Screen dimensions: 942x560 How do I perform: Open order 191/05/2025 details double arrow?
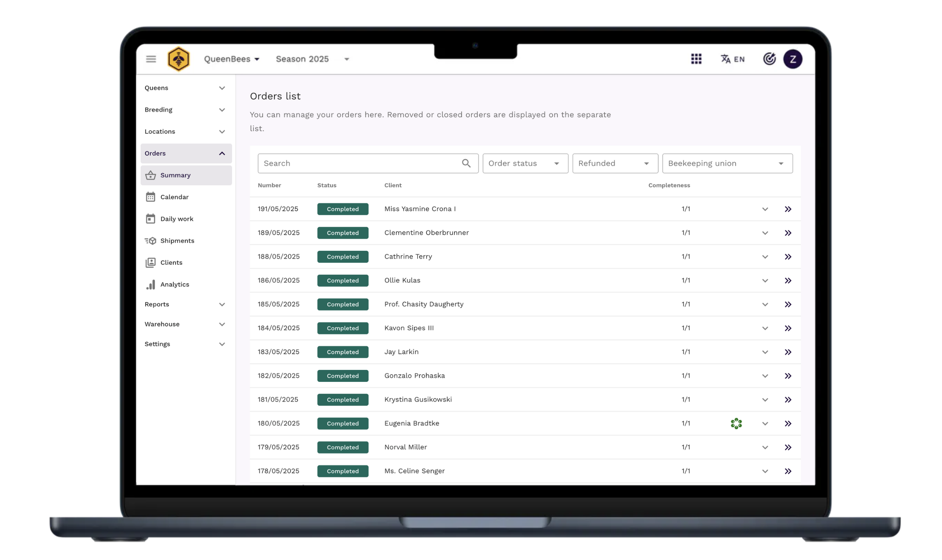tap(788, 209)
